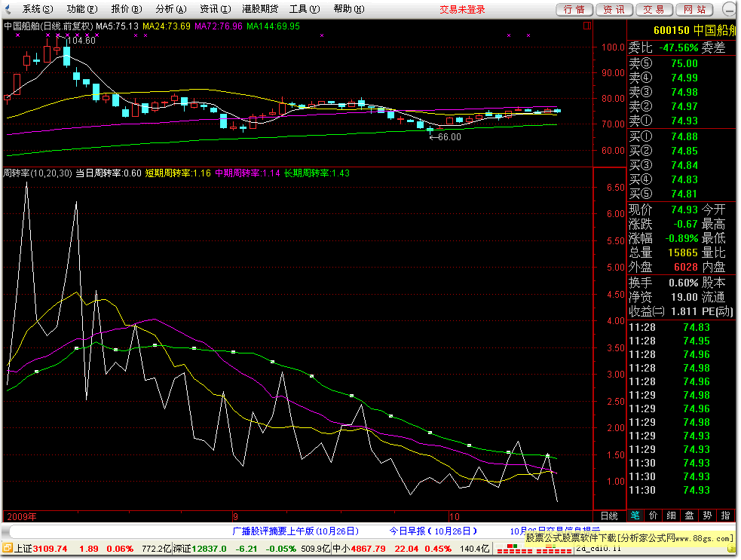Click the 委比 -47.56% value
The image size is (741, 560).
(x=678, y=47)
